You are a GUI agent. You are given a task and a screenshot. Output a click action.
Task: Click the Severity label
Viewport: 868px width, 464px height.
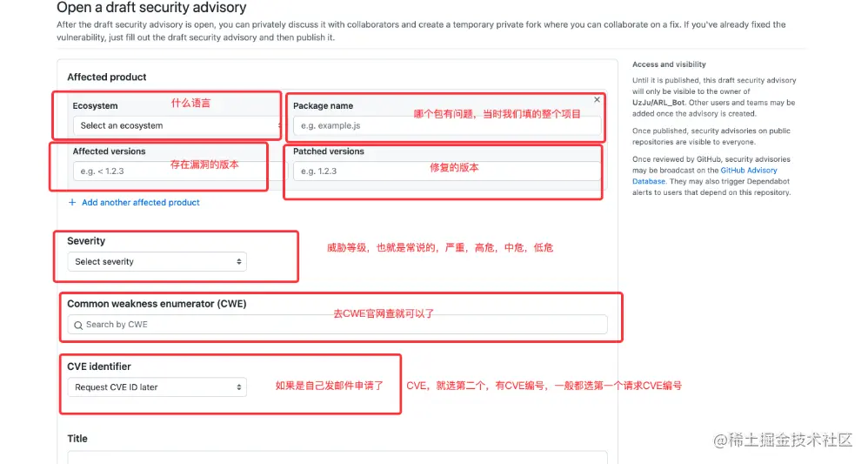coord(86,241)
